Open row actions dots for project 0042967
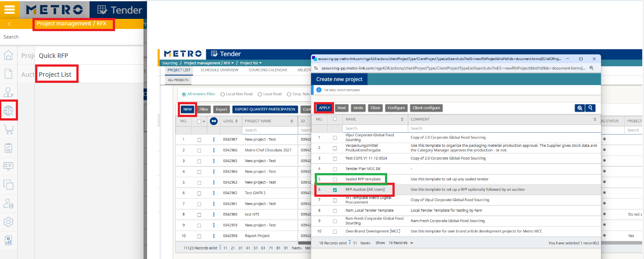 [214, 139]
